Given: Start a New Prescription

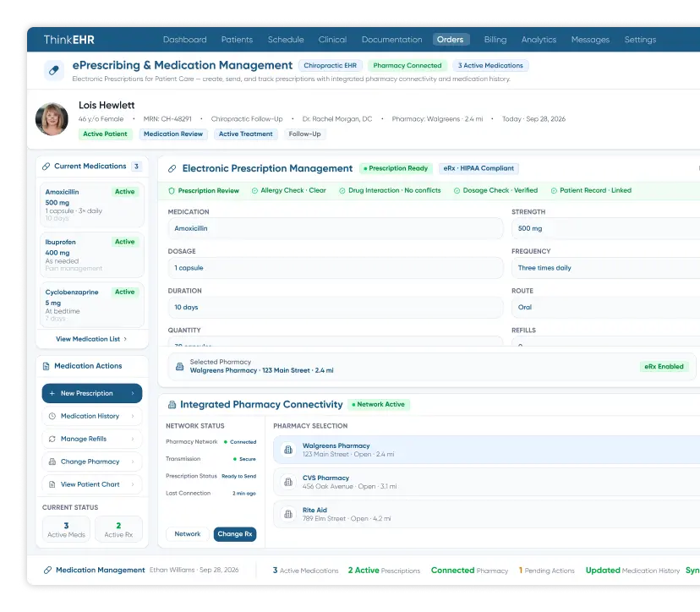Looking at the screenshot, I should (x=92, y=393).
